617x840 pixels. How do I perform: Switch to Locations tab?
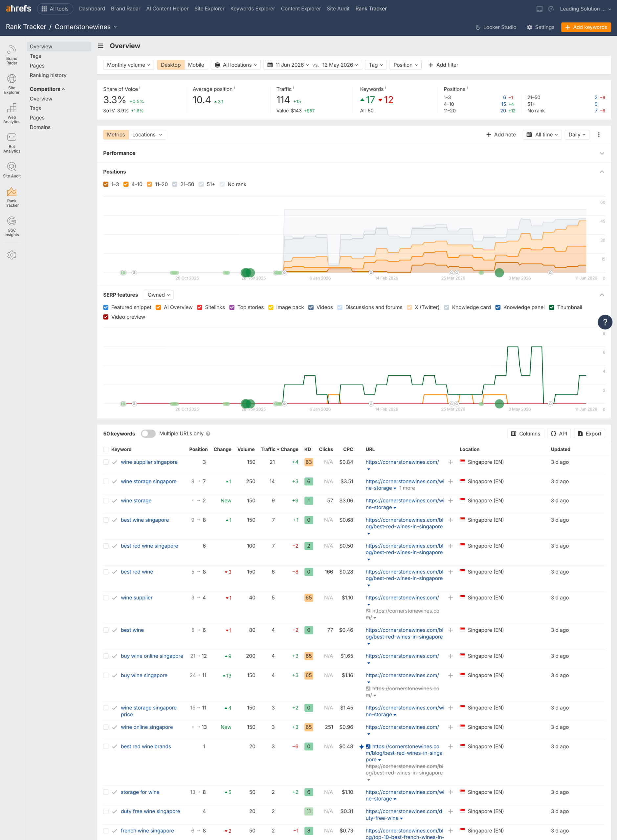click(147, 135)
